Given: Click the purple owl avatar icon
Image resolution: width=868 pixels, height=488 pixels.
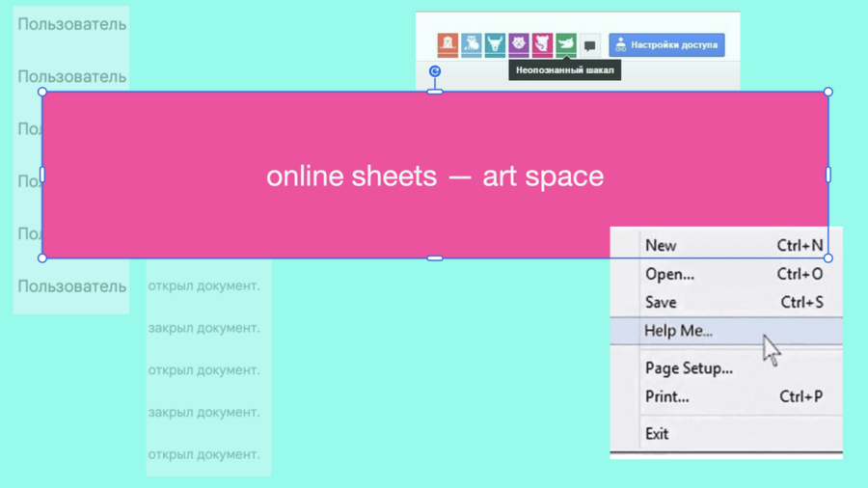Looking at the screenshot, I should [519, 44].
